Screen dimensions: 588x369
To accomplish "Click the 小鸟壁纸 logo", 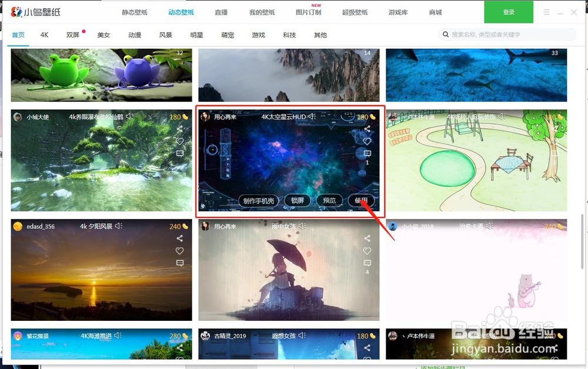I will (36, 12).
